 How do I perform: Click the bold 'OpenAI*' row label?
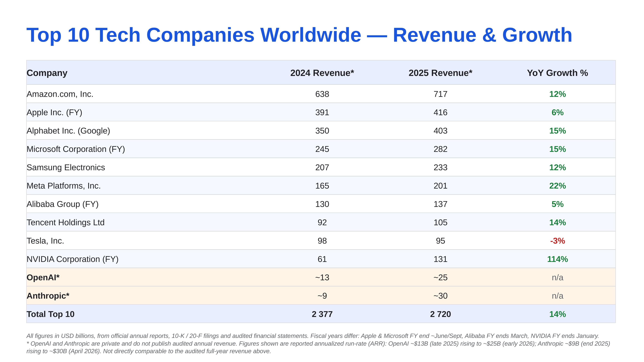coord(43,277)
